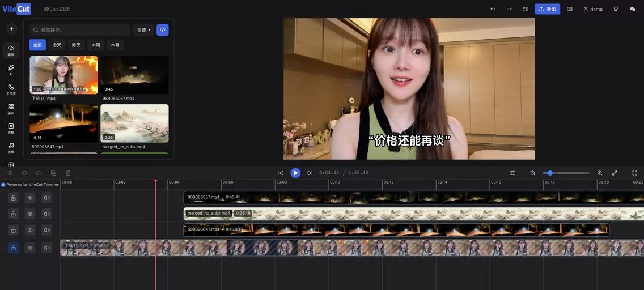Click the second split icon in timeline toolbar
Image resolution: width=644 pixels, height=290 pixels.
pyautogui.click(x=24, y=173)
